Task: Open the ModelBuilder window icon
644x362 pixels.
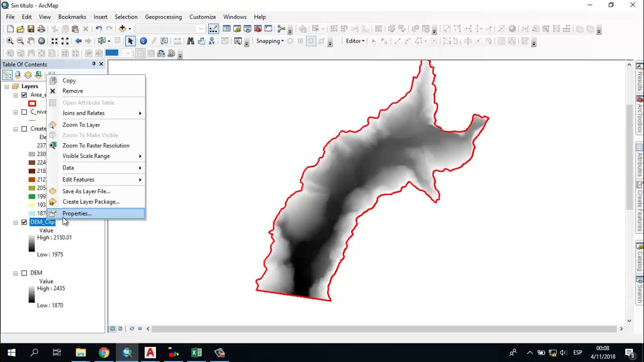Action: tap(281, 29)
